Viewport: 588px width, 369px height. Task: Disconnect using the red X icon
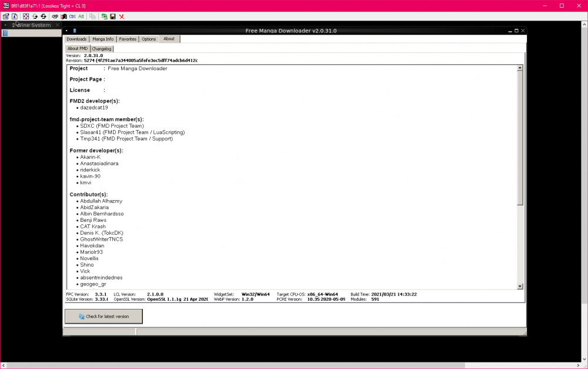[x=122, y=16]
